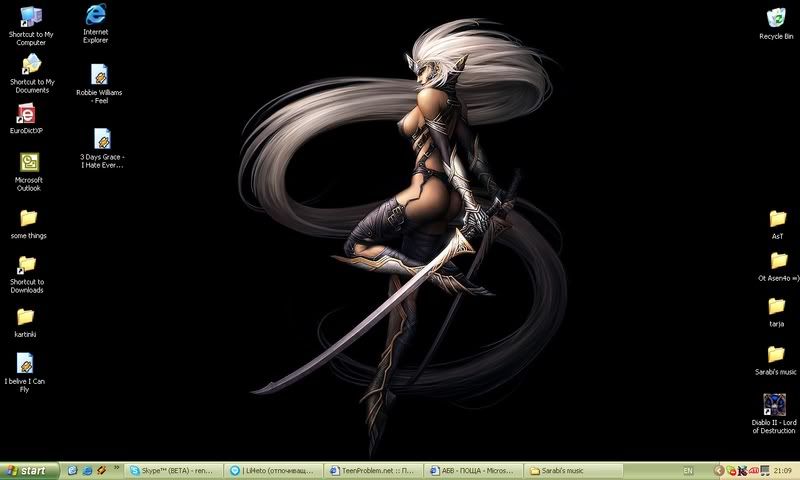Click the EN language indicator
This screenshot has height=480, width=800.
(688, 470)
